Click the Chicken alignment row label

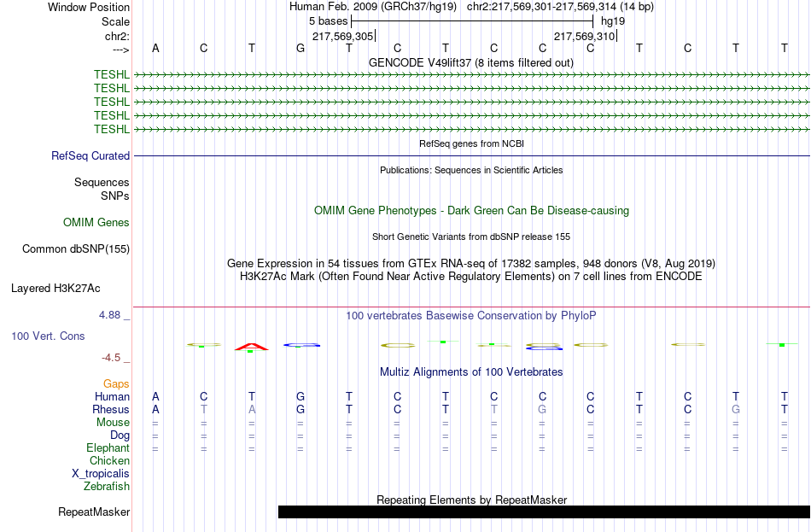(x=109, y=460)
